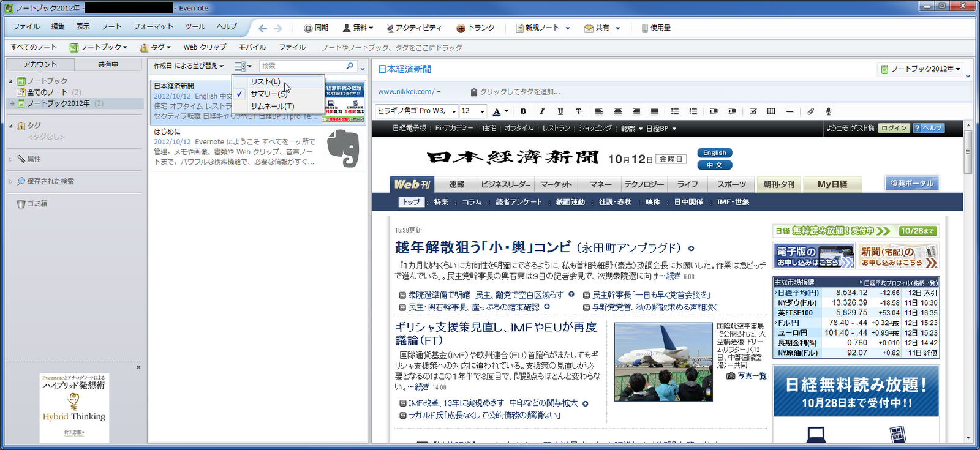Click the Web クリップ shortcut
The width and height of the screenshot is (980, 450).
tap(205, 47)
